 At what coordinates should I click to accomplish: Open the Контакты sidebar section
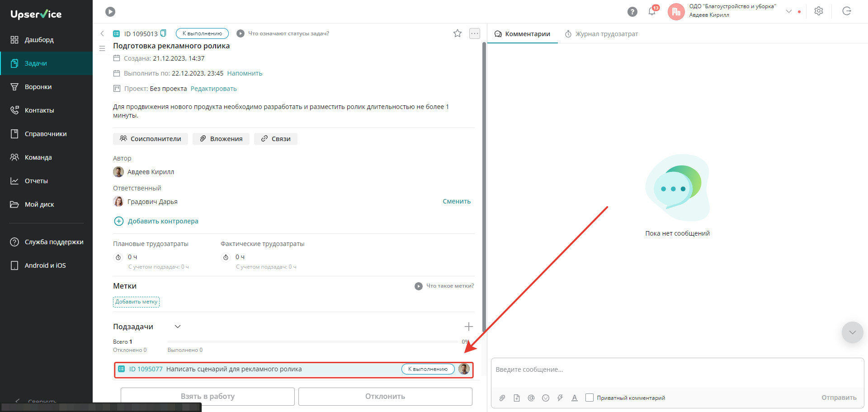(x=46, y=110)
